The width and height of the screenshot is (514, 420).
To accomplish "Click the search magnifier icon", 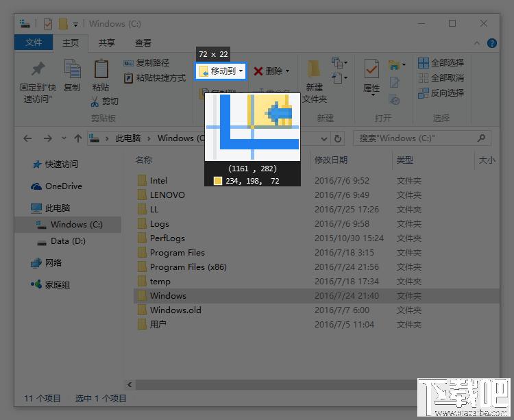I will pyautogui.click(x=481, y=138).
